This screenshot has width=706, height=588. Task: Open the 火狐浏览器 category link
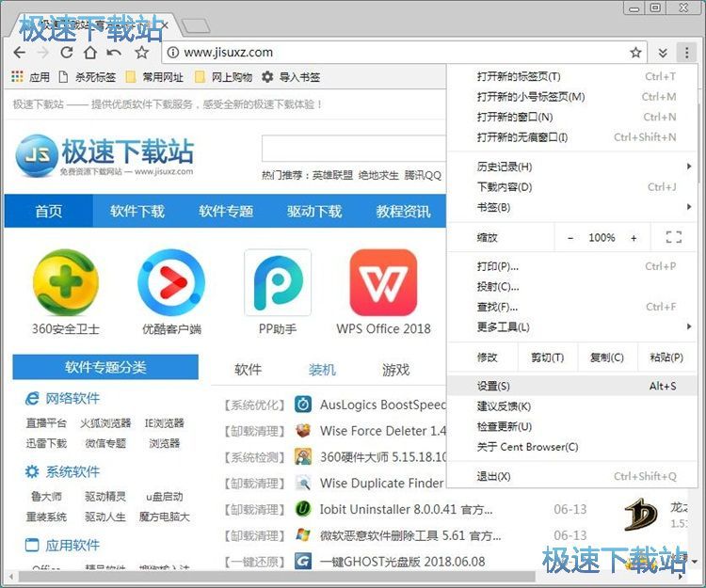pyautogui.click(x=105, y=423)
